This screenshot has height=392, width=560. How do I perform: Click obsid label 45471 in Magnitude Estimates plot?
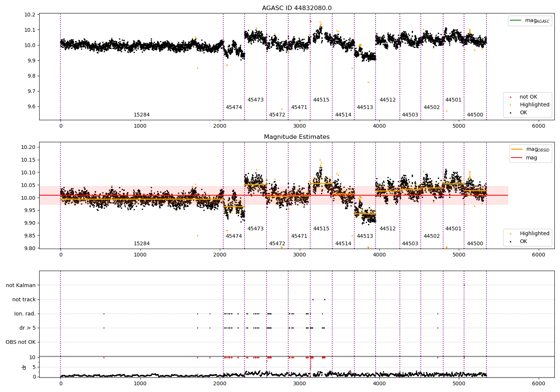(x=299, y=236)
